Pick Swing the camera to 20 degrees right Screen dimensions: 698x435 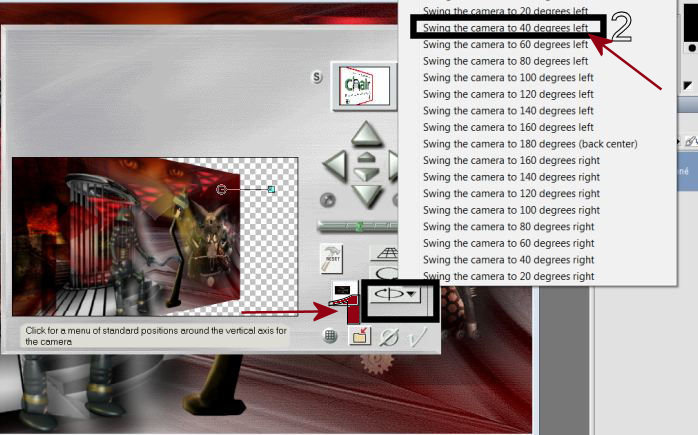tap(508, 276)
